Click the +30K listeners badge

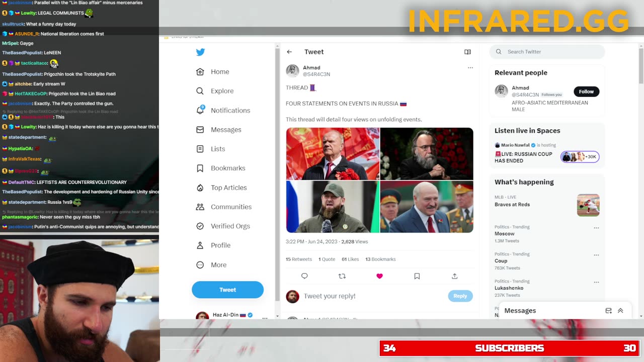[580, 157]
